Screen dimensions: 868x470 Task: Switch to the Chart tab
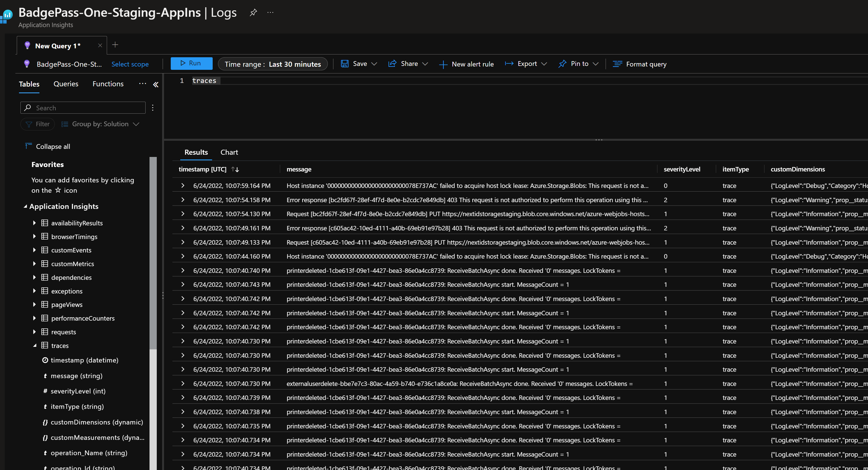229,152
